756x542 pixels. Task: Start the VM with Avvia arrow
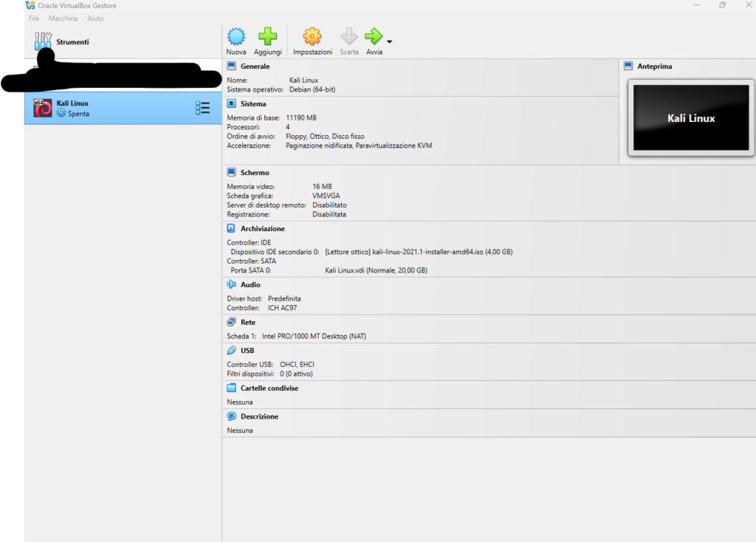click(x=374, y=37)
